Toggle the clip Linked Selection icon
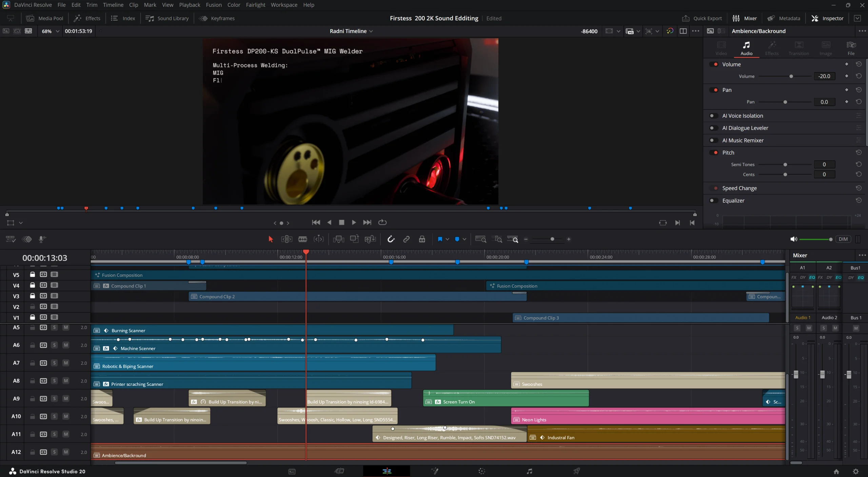 (x=406, y=239)
